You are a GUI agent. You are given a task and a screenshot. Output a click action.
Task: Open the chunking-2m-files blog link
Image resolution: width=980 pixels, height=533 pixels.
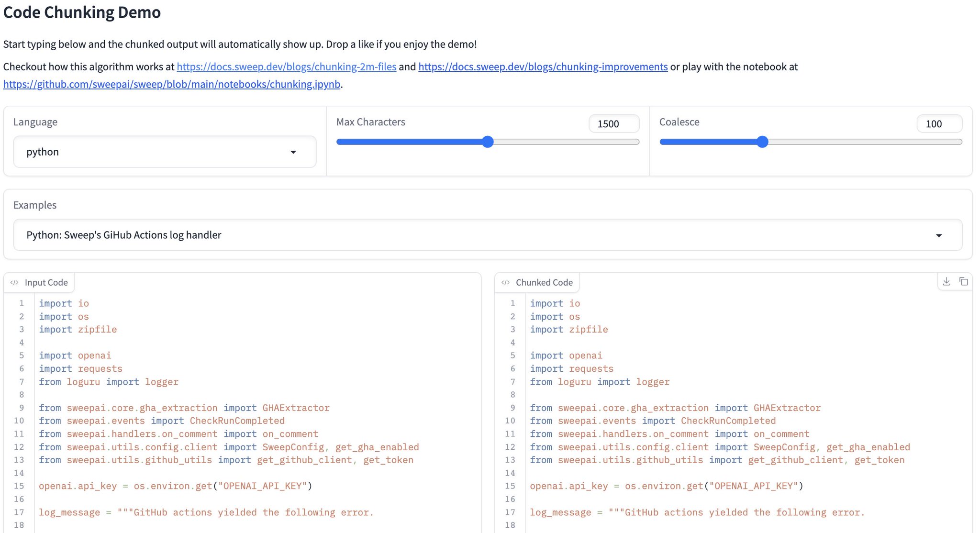(287, 67)
